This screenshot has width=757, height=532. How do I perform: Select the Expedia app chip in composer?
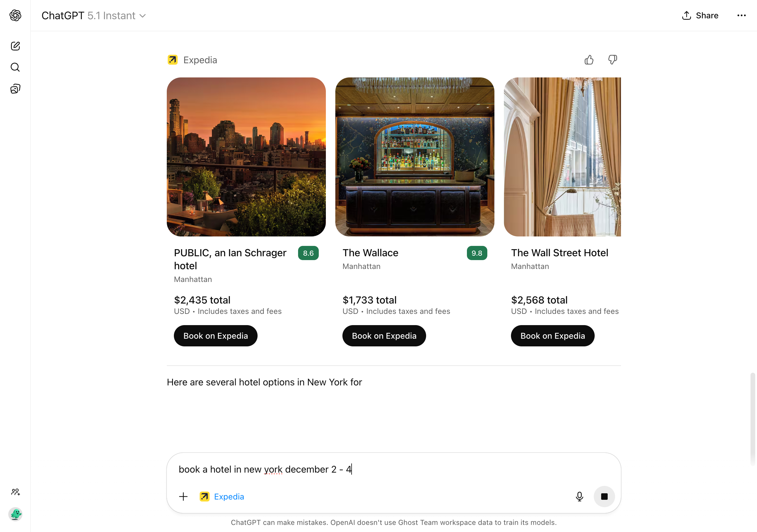[222, 497]
